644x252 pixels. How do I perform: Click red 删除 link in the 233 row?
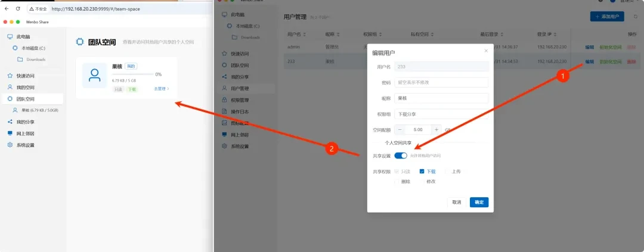631,61
